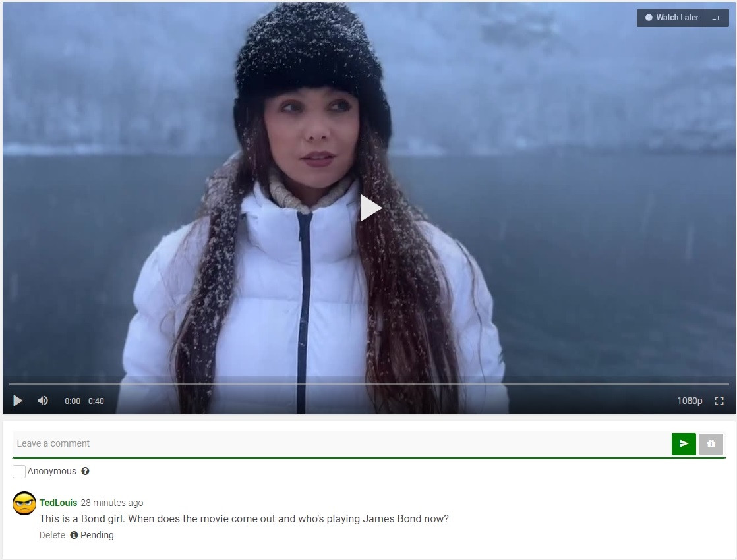Open the Anonymous help question mark

click(x=85, y=471)
